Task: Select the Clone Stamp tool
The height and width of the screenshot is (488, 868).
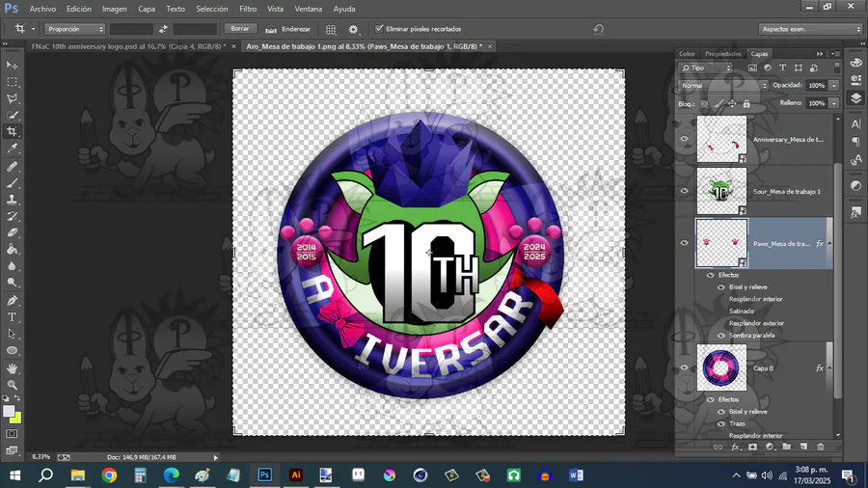Action: 12,200
